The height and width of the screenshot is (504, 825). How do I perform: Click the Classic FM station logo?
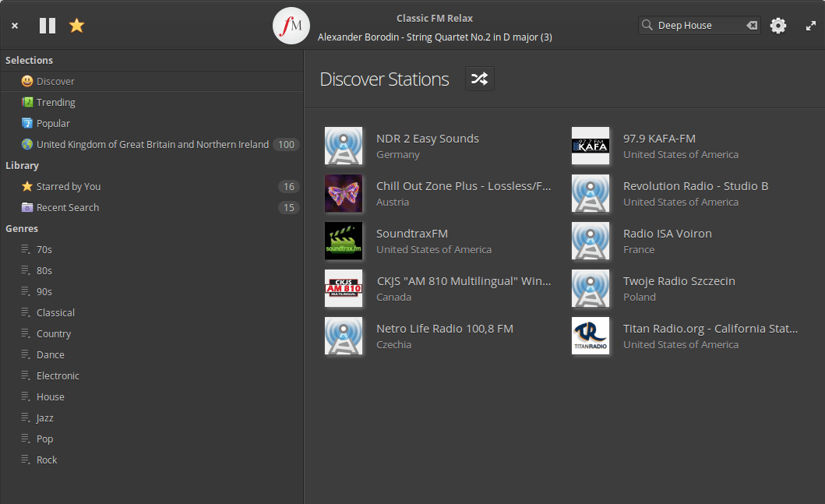291,26
